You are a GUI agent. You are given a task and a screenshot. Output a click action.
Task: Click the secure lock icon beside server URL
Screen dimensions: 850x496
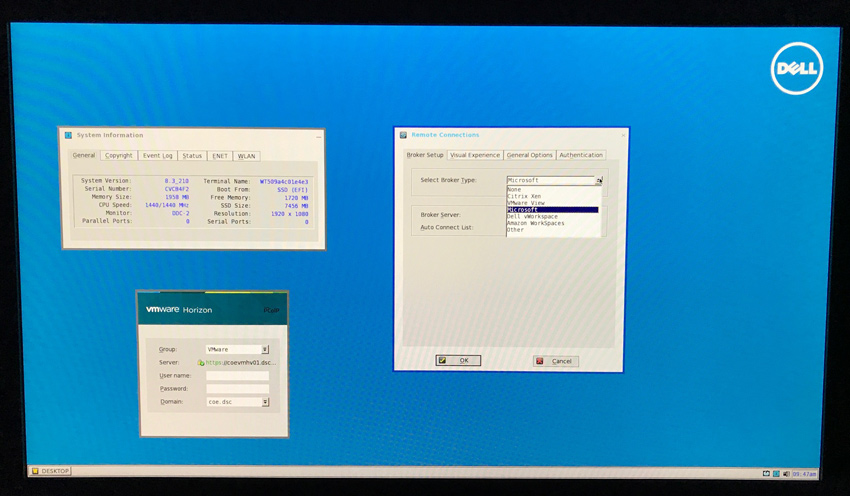201,363
